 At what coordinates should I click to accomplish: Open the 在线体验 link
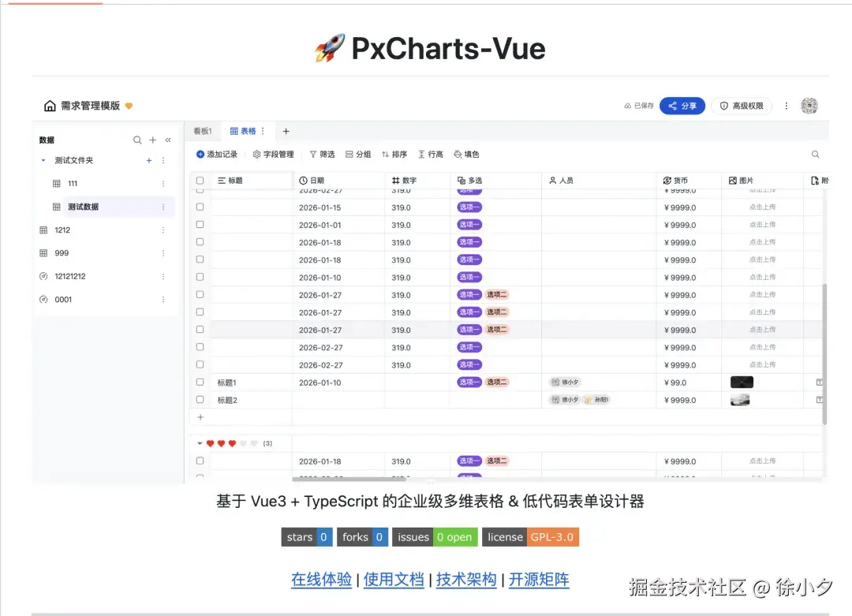coord(322,579)
